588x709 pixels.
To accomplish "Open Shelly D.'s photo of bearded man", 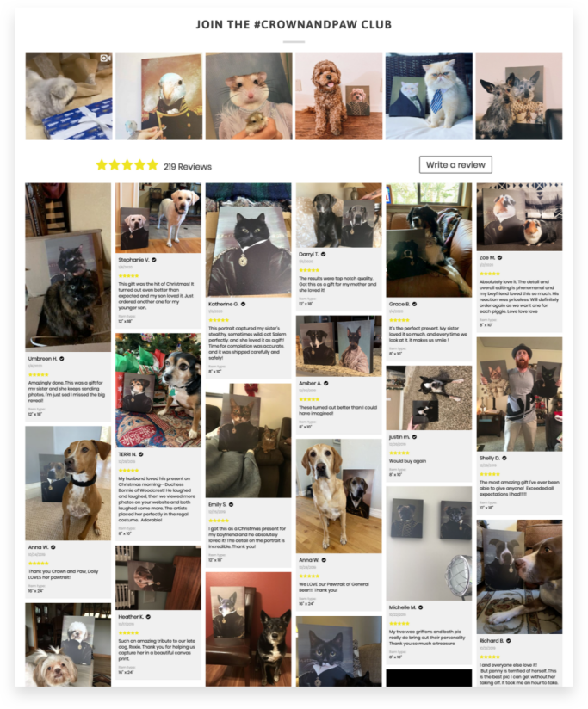I will [519, 394].
